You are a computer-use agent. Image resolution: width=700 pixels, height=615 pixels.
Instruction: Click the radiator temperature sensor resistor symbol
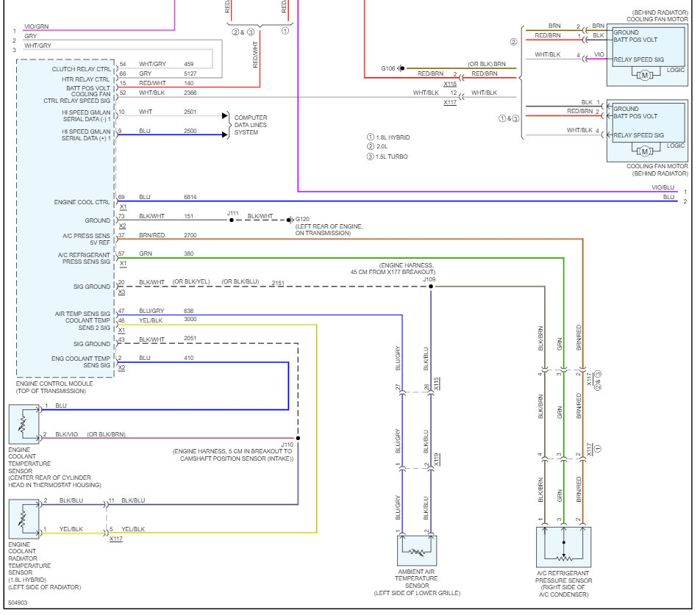[24, 519]
